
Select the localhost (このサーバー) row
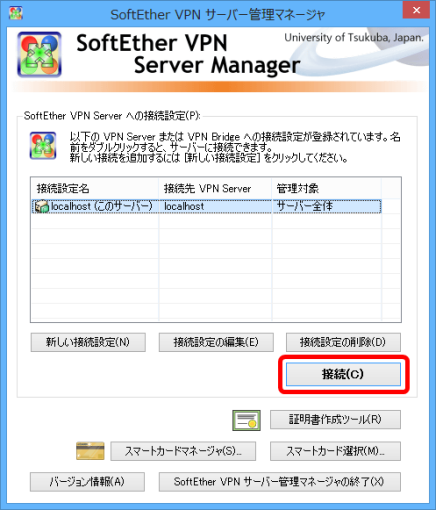click(x=207, y=207)
